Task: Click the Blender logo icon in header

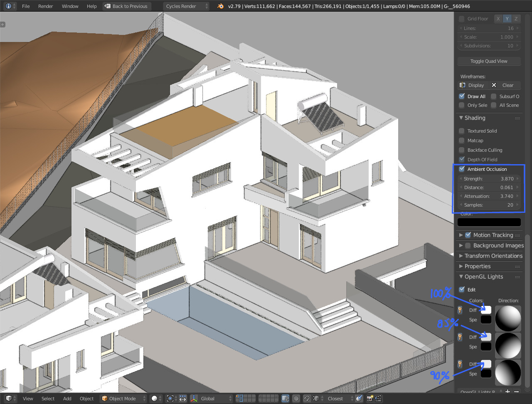Action: pos(220,6)
